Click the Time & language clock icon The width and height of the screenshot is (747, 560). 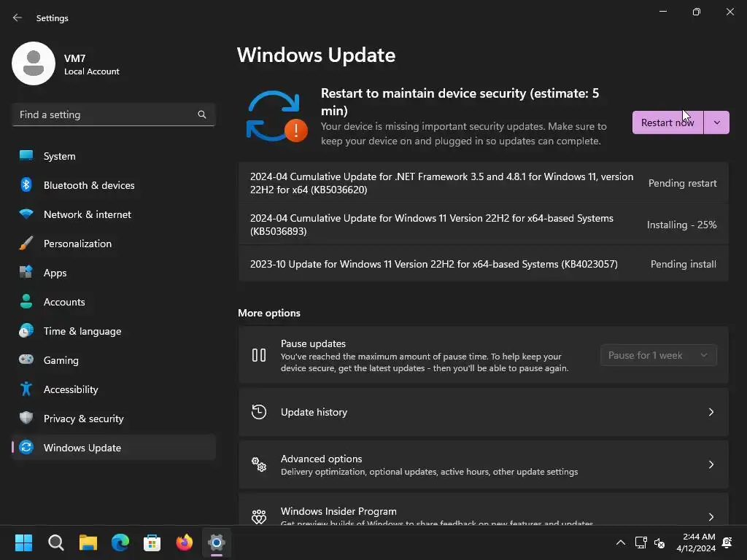pos(26,330)
